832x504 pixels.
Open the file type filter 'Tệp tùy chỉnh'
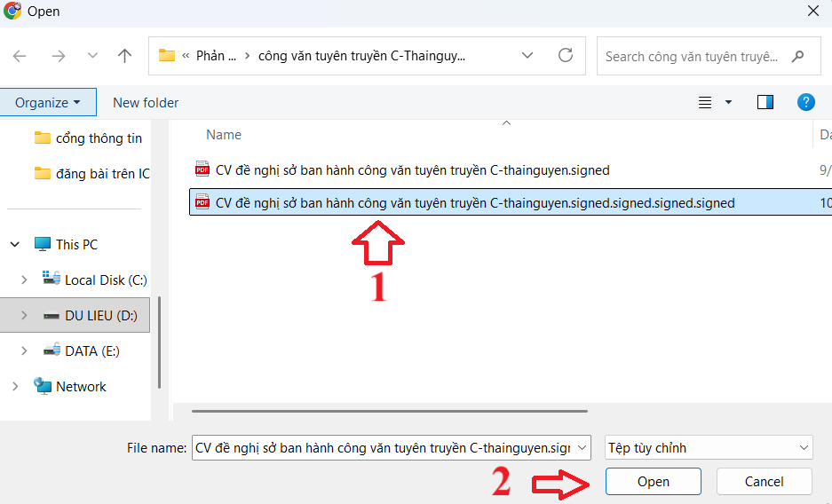708,448
